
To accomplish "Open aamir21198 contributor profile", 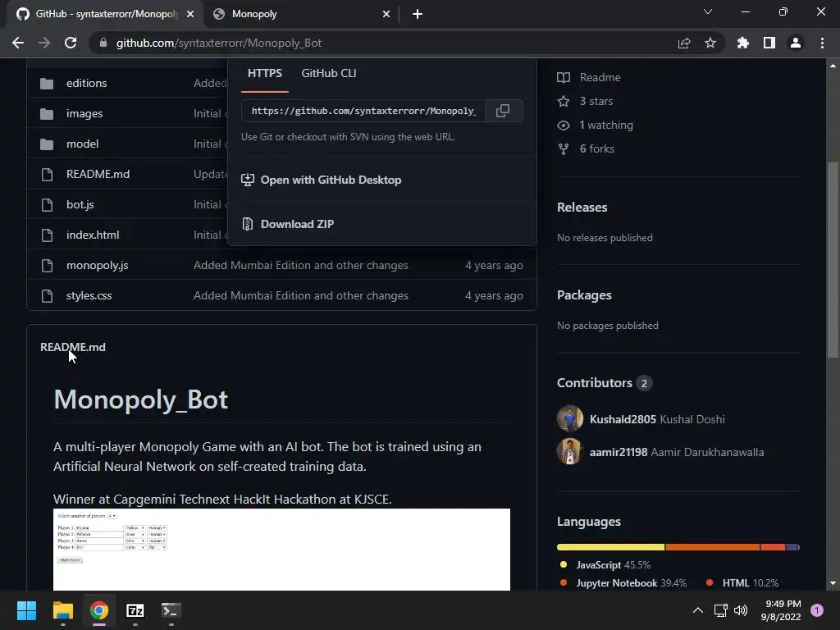I will click(x=619, y=452).
